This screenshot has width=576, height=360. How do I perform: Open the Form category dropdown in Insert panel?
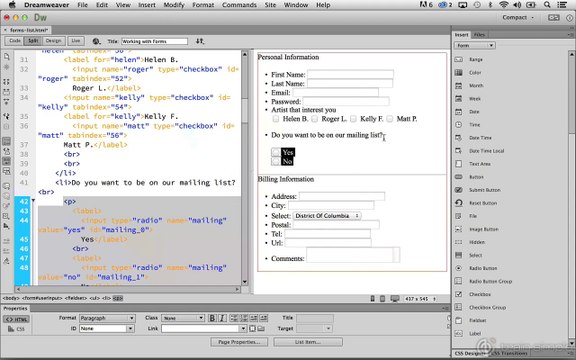pos(475,46)
